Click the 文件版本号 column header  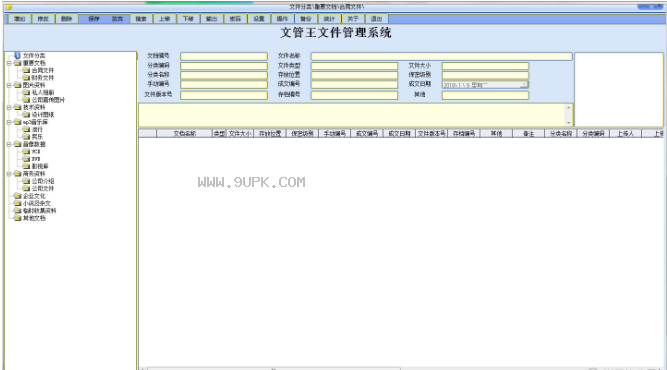[x=431, y=134]
